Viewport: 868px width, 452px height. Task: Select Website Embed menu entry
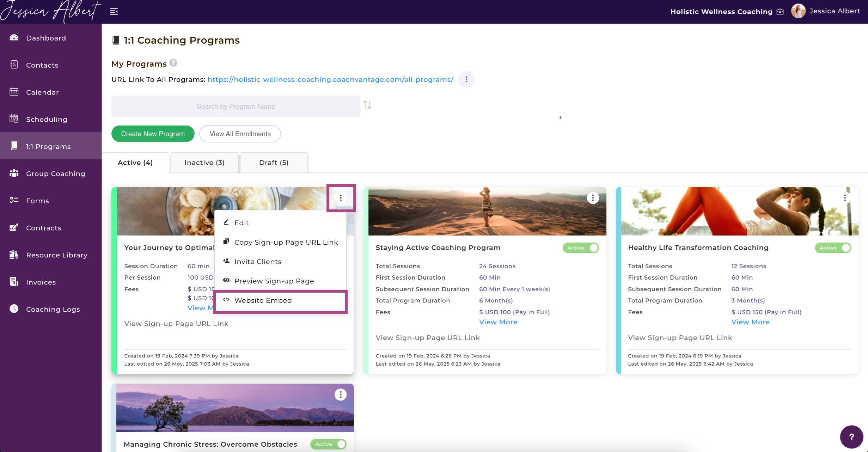pos(280,300)
